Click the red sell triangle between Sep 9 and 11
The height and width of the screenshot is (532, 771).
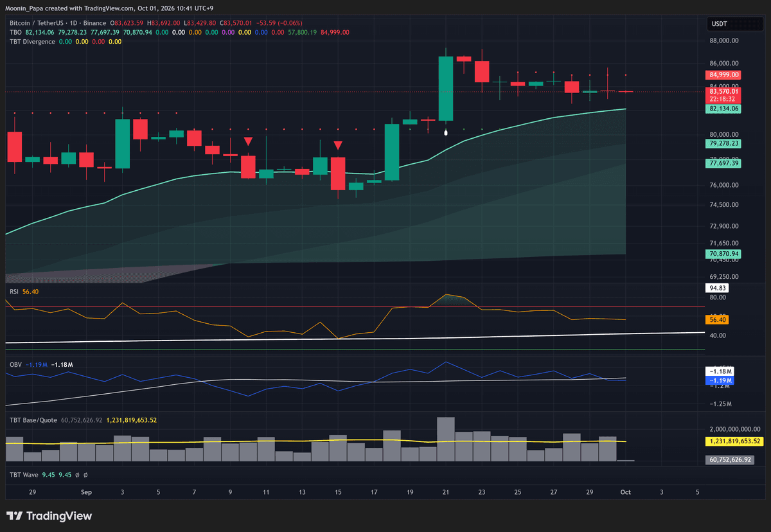tap(248, 141)
